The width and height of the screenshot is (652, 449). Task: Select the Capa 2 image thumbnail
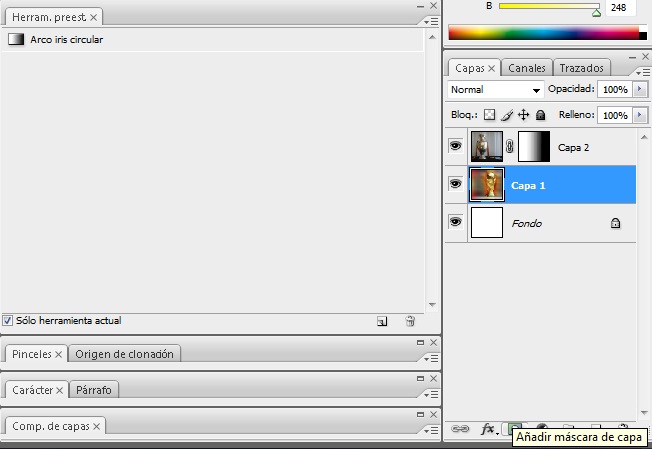tap(487, 146)
